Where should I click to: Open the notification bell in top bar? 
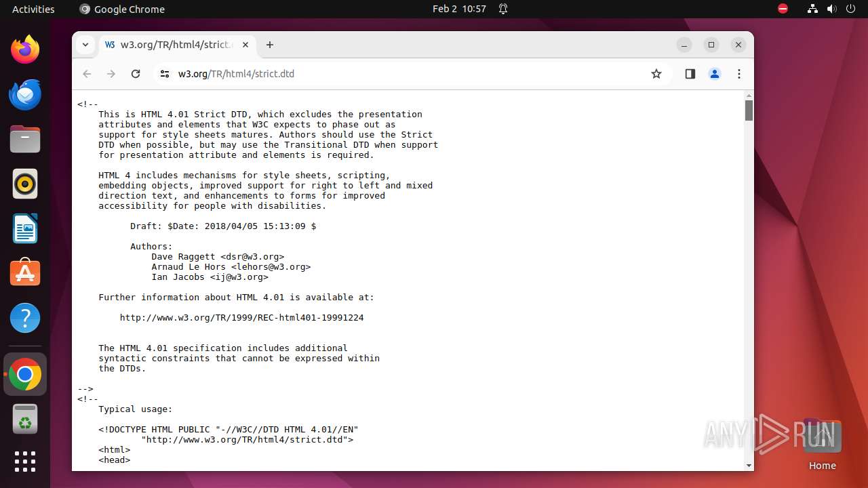[503, 9]
